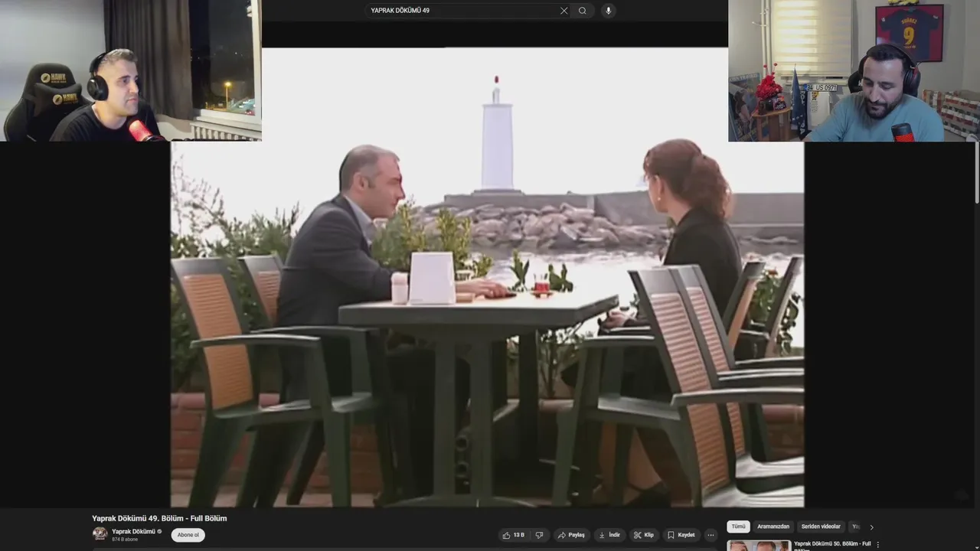Save the video with Kaydet

(x=681, y=535)
